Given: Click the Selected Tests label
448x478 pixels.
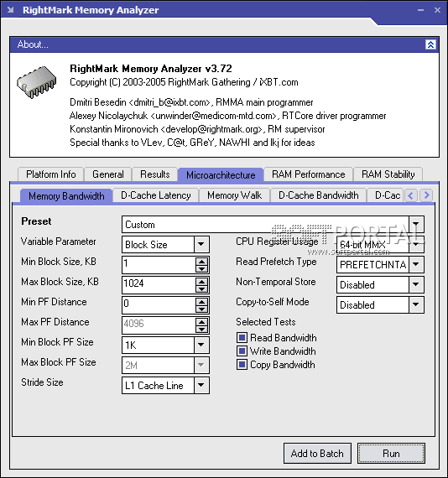Looking at the screenshot, I should pyautogui.click(x=266, y=322).
